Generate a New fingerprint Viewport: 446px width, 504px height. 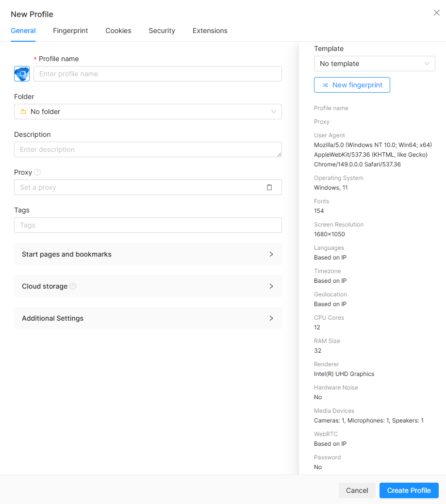(352, 85)
